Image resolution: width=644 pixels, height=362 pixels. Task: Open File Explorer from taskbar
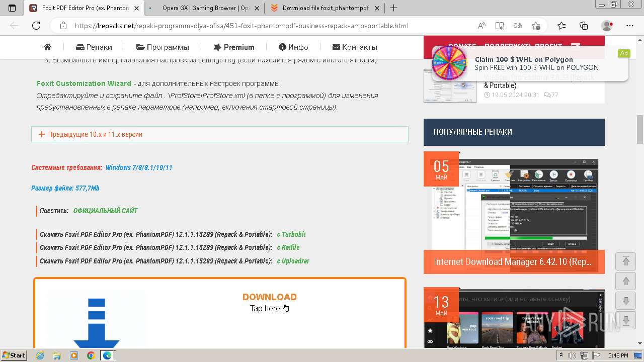pos(57,355)
